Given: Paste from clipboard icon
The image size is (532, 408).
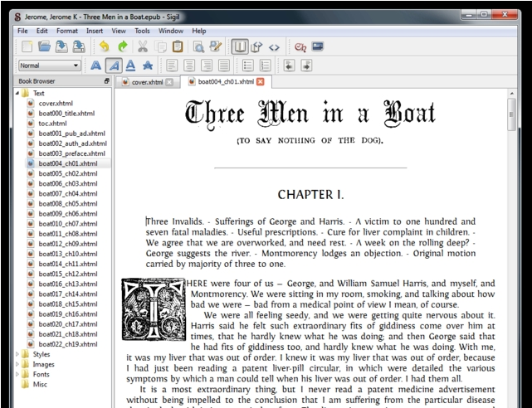Looking at the screenshot, I should pos(178,46).
